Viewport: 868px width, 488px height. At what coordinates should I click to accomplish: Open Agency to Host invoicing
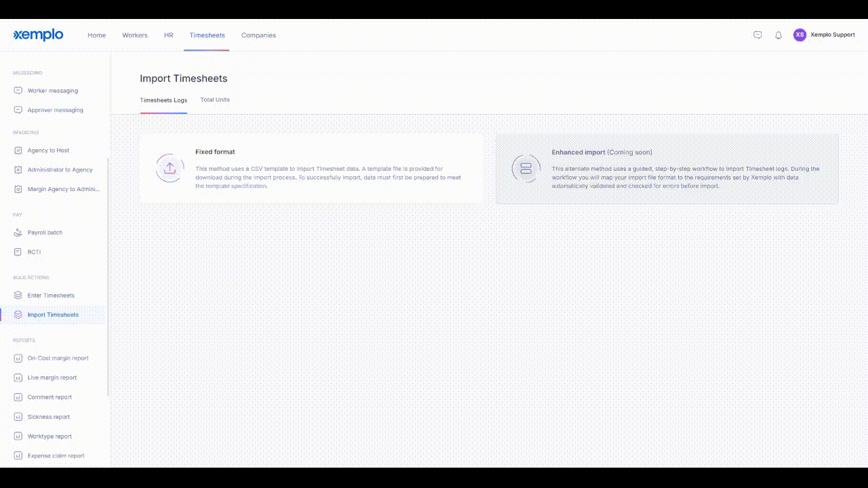(x=48, y=150)
